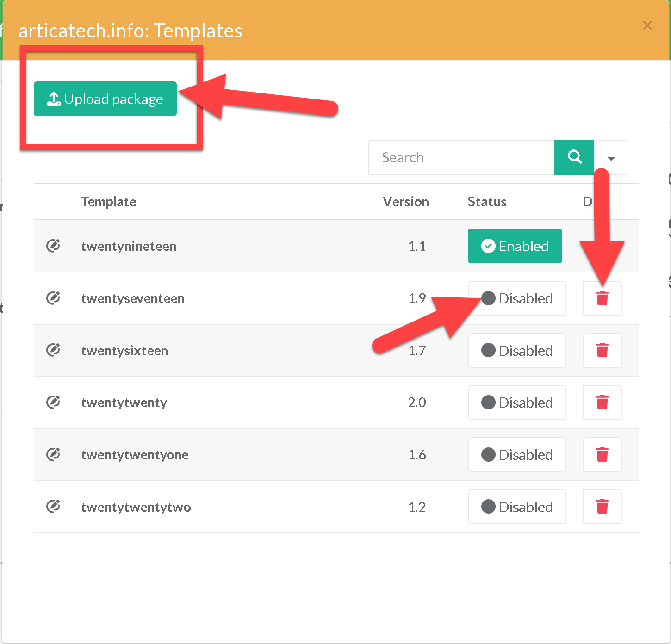671x644 pixels.
Task: Click the edit icon beside twentytwentytwo
Action: (53, 507)
